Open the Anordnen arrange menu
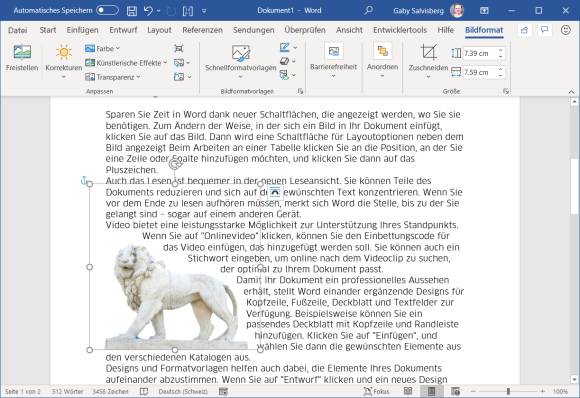580x398 pixels. click(382, 61)
